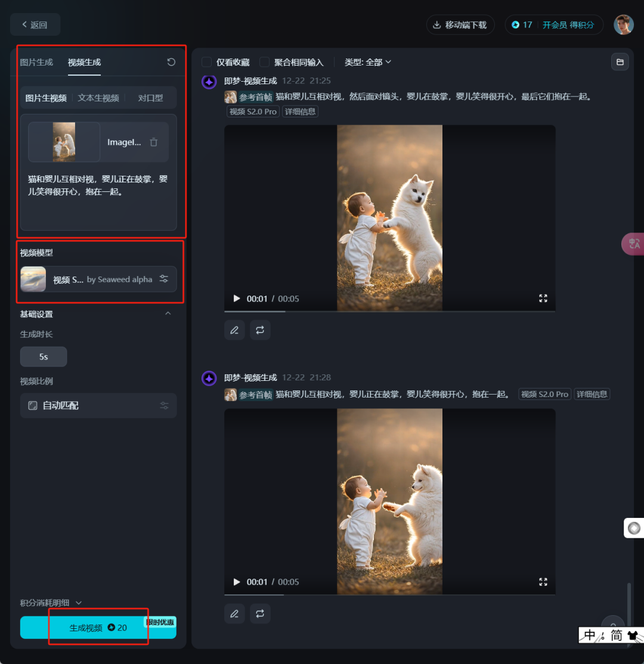
Task: Fullscreen the 21:28 video
Action: coord(543,582)
